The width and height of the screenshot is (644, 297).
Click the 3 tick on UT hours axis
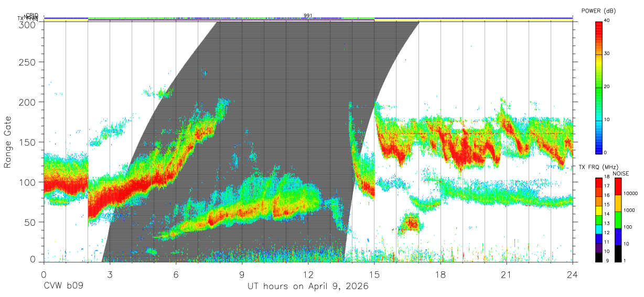(x=110, y=274)
